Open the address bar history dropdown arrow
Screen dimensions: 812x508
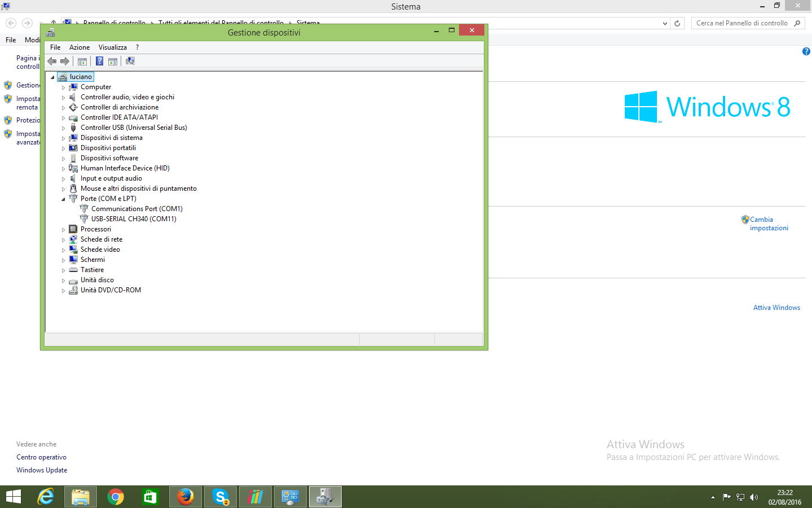click(x=665, y=24)
